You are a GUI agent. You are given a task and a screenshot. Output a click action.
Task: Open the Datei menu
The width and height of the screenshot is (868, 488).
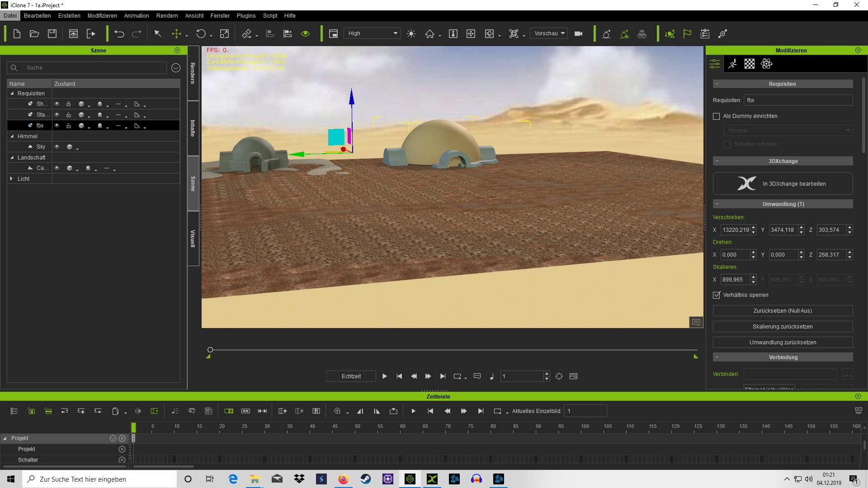click(10, 16)
